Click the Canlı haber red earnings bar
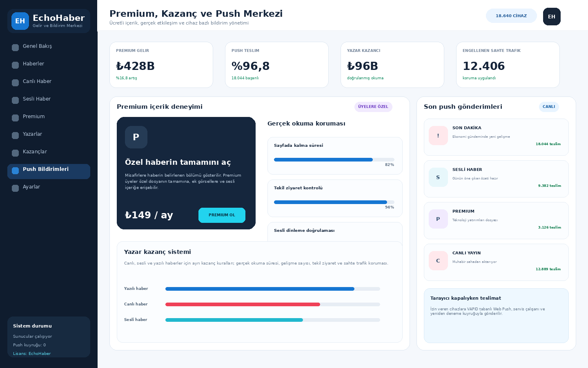 [x=272, y=304]
